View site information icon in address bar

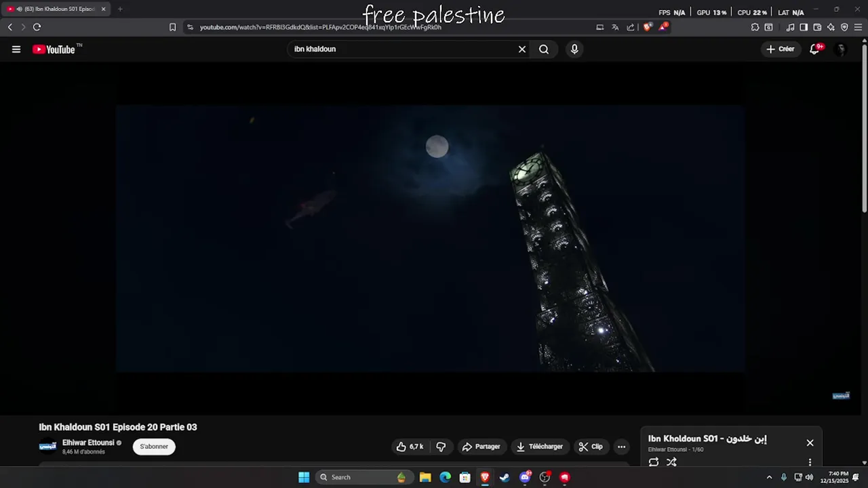[x=190, y=27]
